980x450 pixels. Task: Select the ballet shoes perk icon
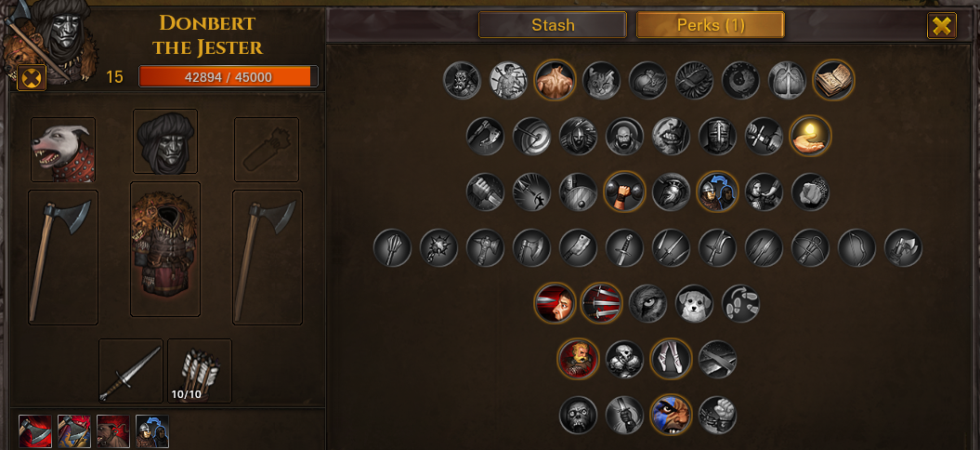pos(671,359)
